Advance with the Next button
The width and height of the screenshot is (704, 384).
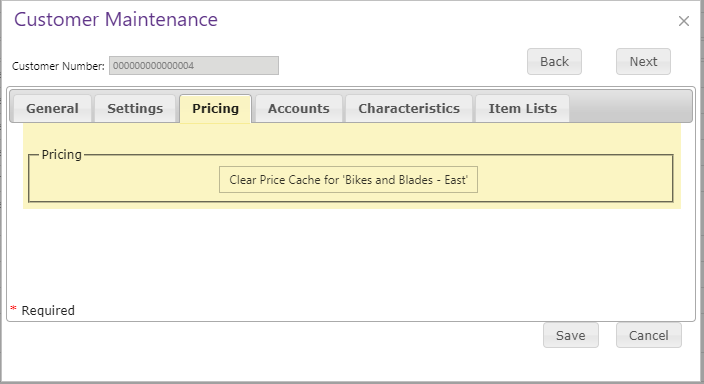pos(643,62)
